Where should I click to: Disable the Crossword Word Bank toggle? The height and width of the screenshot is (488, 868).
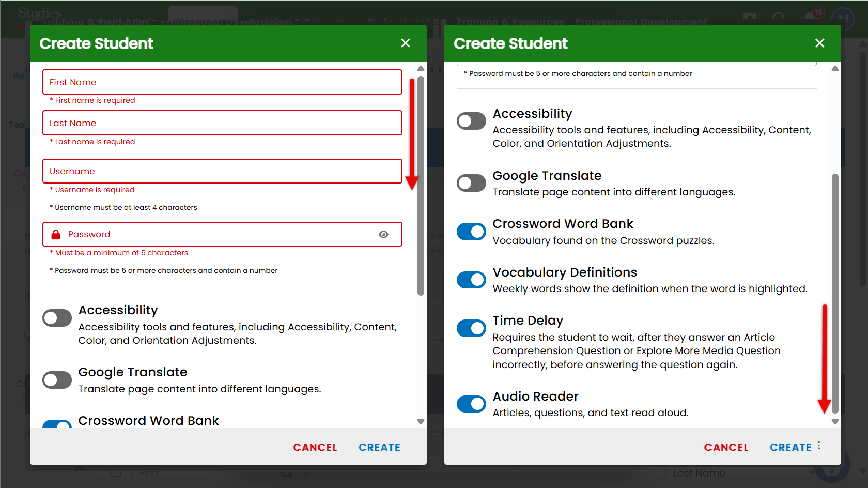point(471,232)
